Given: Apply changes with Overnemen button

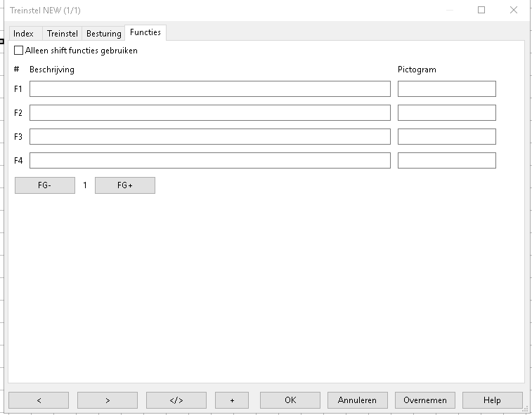Looking at the screenshot, I should (424, 400).
